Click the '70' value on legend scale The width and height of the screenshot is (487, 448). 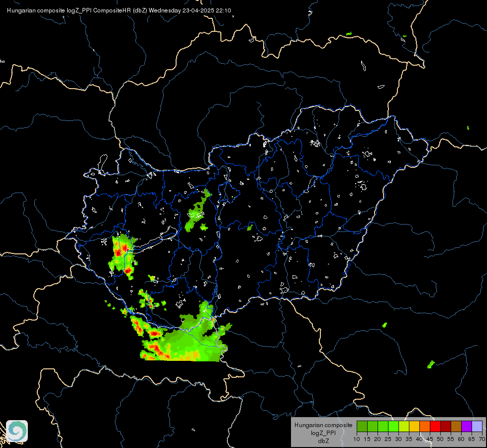482,439
